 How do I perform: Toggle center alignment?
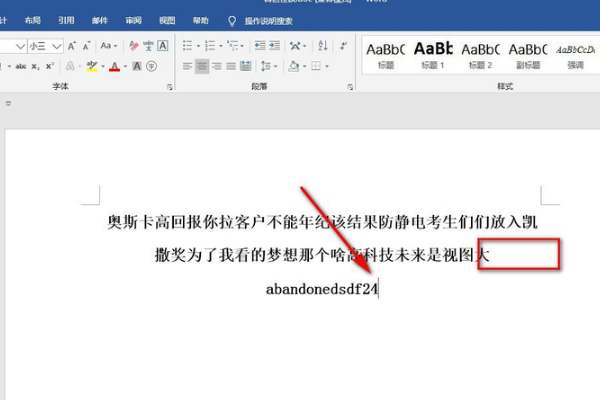tap(203, 66)
